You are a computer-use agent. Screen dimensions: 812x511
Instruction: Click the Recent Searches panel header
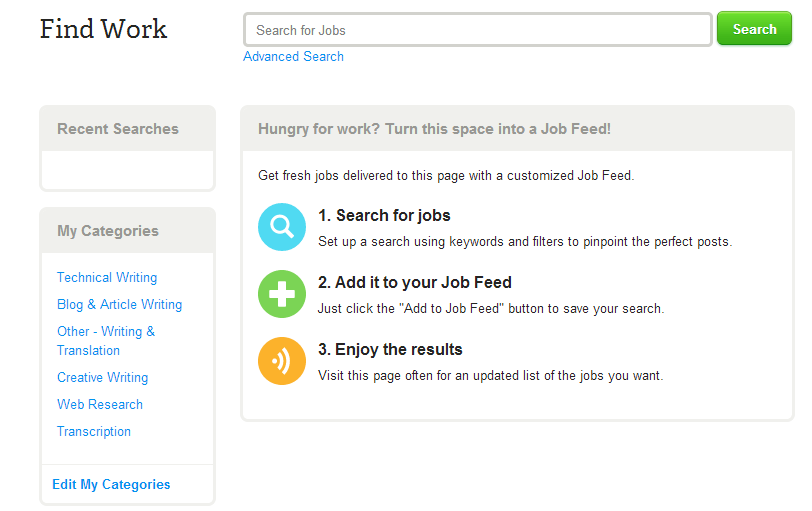[x=127, y=129]
